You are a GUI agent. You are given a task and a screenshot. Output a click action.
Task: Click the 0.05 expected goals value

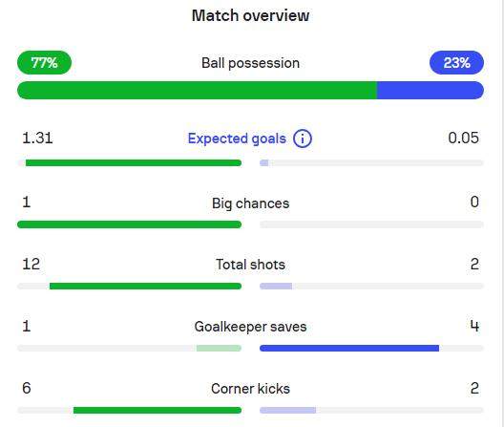pos(463,138)
